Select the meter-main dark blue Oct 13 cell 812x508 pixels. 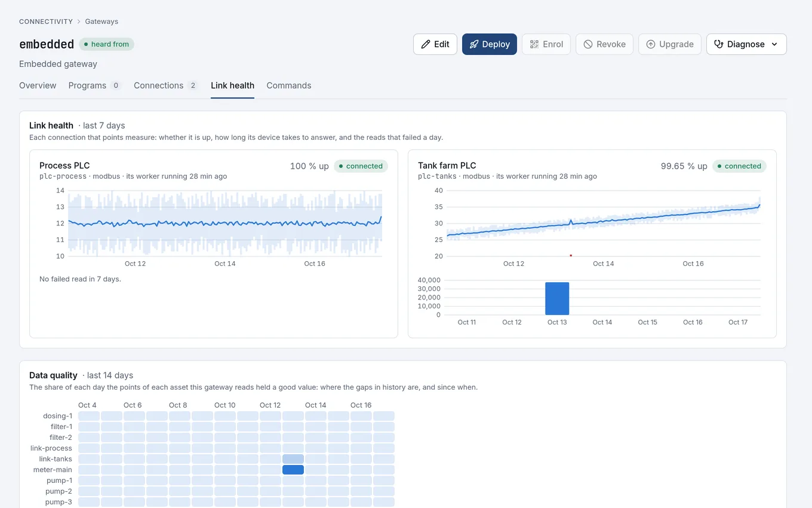293,470
